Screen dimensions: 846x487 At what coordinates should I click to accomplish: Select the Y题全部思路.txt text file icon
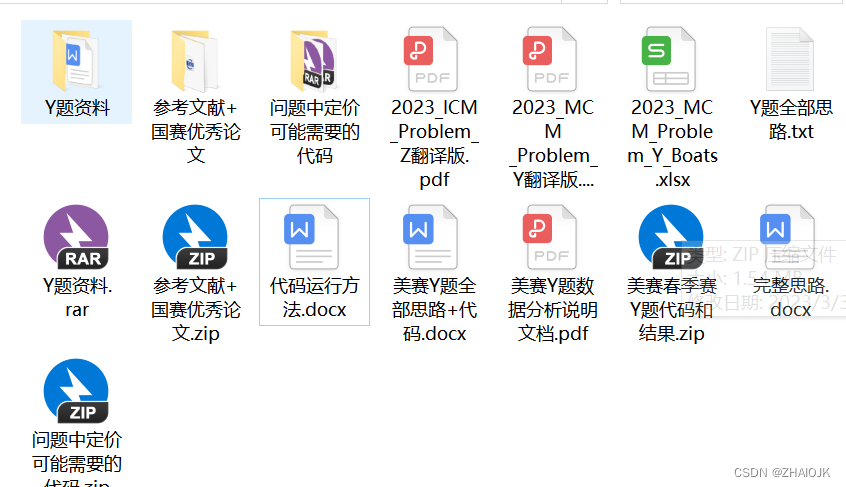(x=790, y=59)
